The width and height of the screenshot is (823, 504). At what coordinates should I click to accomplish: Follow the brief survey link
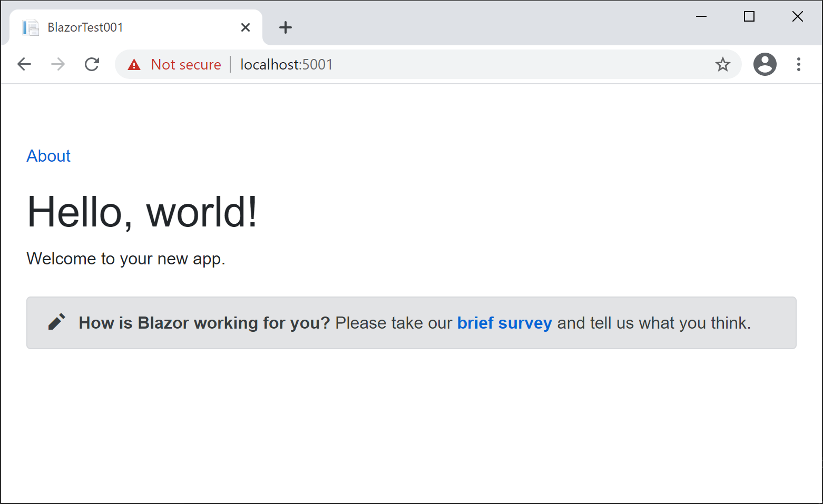click(x=504, y=323)
